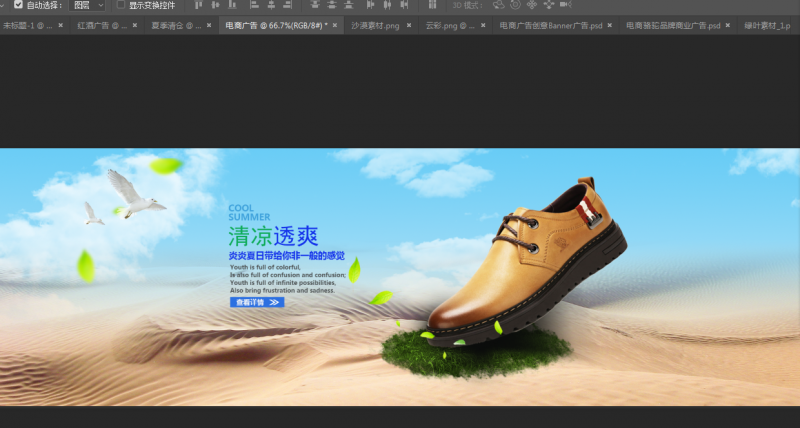Viewport: 800px width, 428px height.
Task: Open the 图层 auto-select dropdown
Action: (88, 5)
